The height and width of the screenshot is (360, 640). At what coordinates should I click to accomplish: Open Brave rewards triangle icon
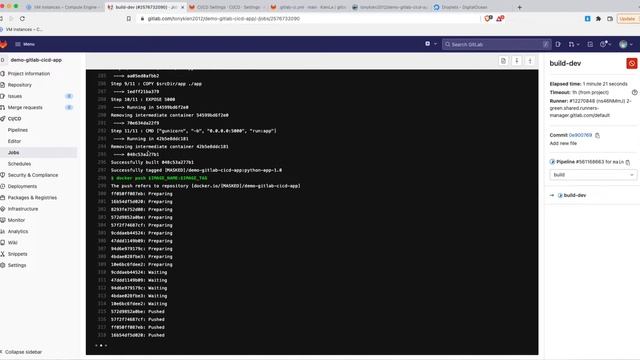click(x=500, y=19)
